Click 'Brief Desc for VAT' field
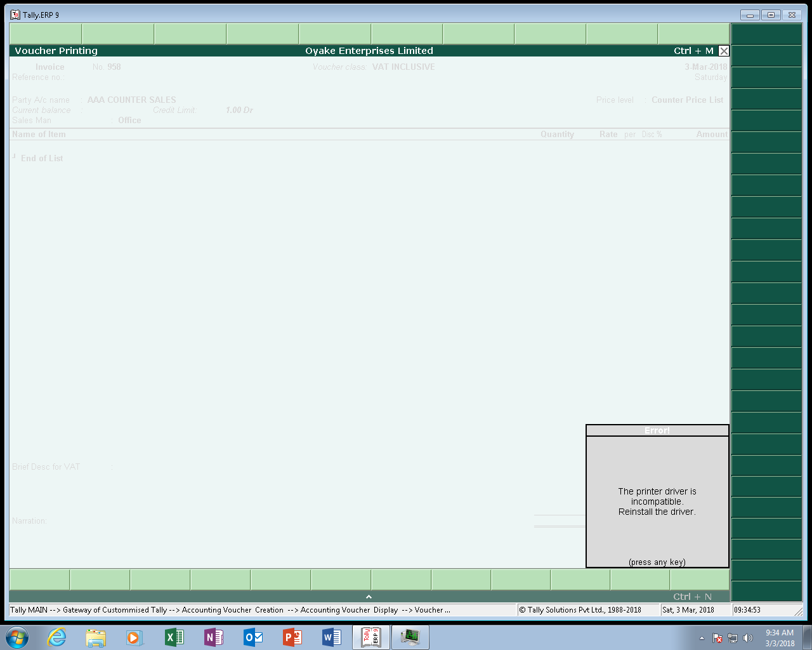This screenshot has width=812, height=650. [x=46, y=467]
